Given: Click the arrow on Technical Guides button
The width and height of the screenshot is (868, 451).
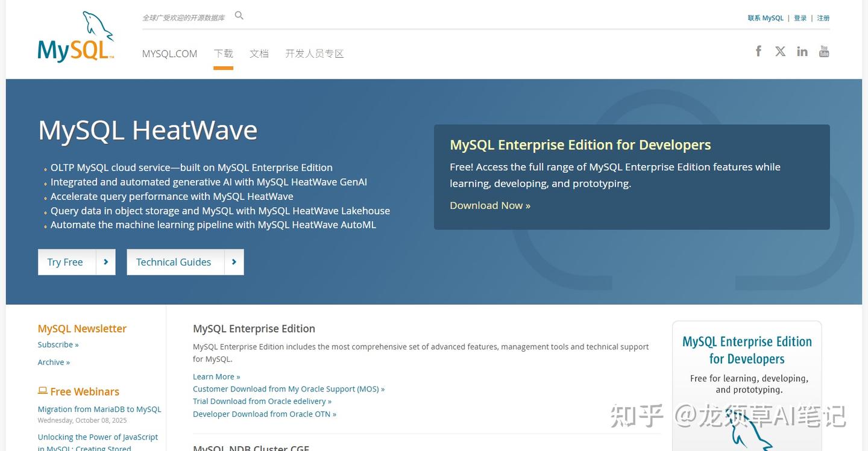Looking at the screenshot, I should coord(234,262).
